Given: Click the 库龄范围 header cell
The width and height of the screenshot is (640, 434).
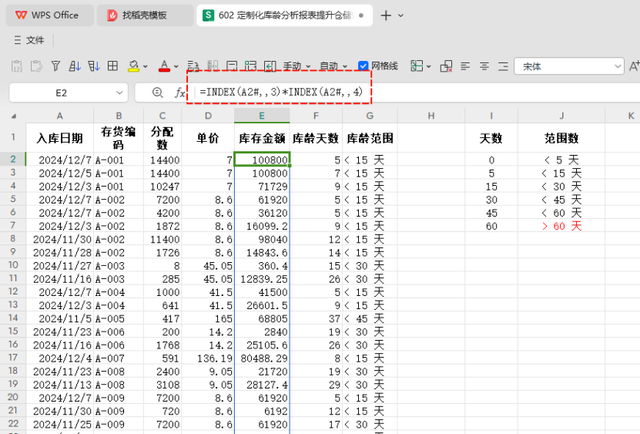Looking at the screenshot, I should coord(370,138).
